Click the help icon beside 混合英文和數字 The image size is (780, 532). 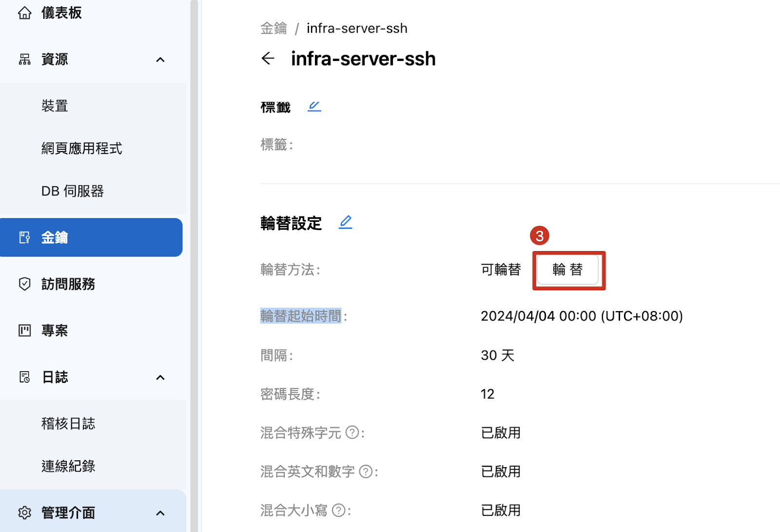(366, 472)
